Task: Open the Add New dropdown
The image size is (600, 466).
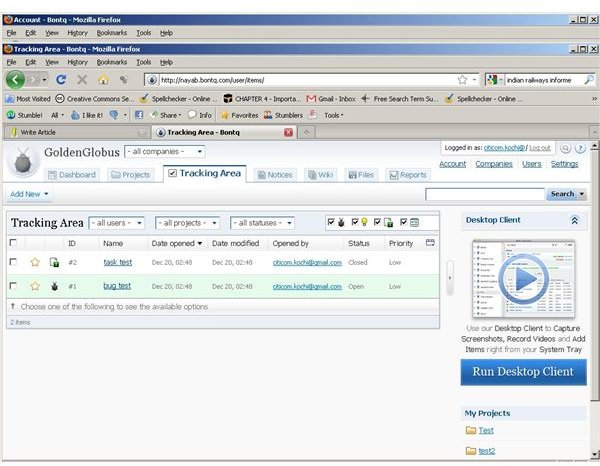Action: [x=29, y=194]
